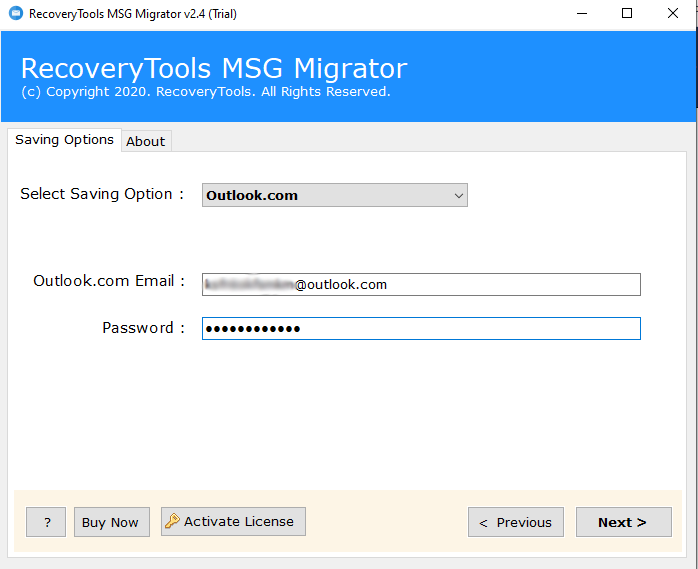Focus the Password input field
Screen dimensions: 698x569
coord(421,329)
